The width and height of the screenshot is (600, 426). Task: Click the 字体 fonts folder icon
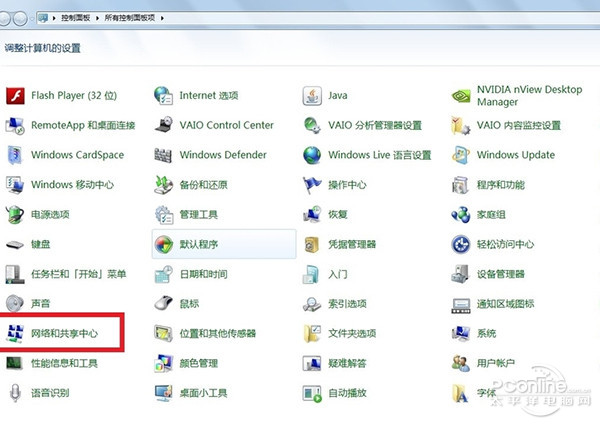[x=461, y=393]
